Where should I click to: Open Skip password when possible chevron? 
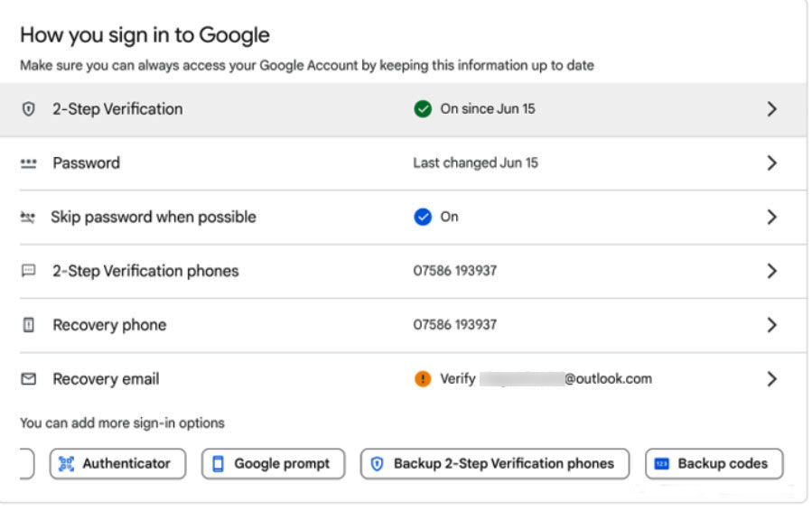771,217
